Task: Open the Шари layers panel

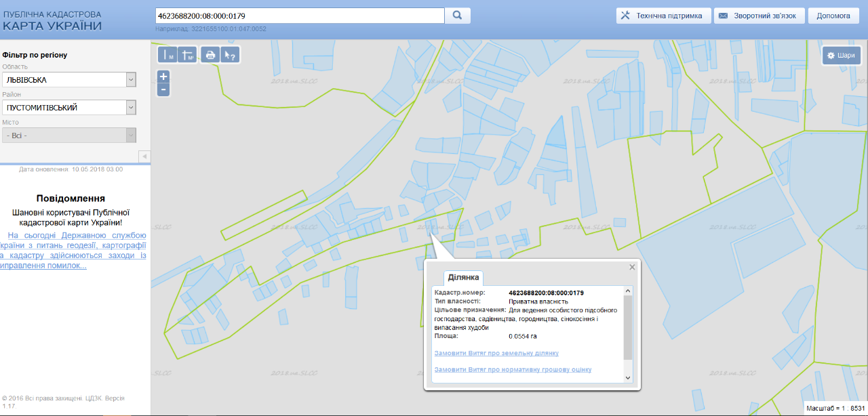Action: (x=841, y=56)
